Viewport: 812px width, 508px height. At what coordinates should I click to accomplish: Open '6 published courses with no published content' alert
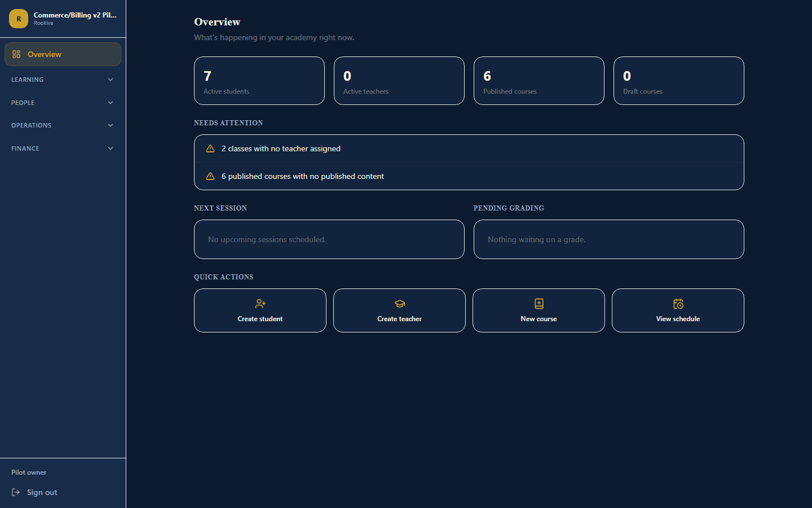click(469, 176)
